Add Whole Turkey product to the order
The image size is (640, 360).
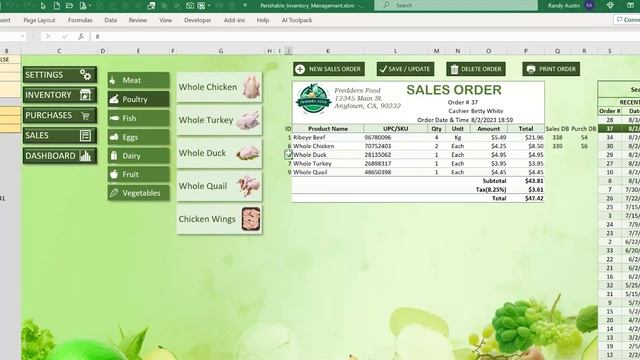(x=219, y=120)
